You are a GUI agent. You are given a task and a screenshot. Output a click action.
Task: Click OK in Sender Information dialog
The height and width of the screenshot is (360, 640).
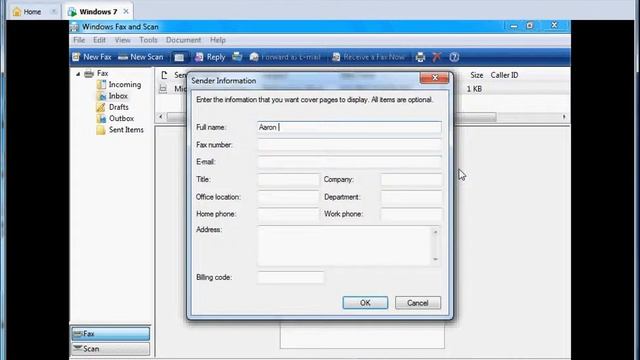[365, 303]
